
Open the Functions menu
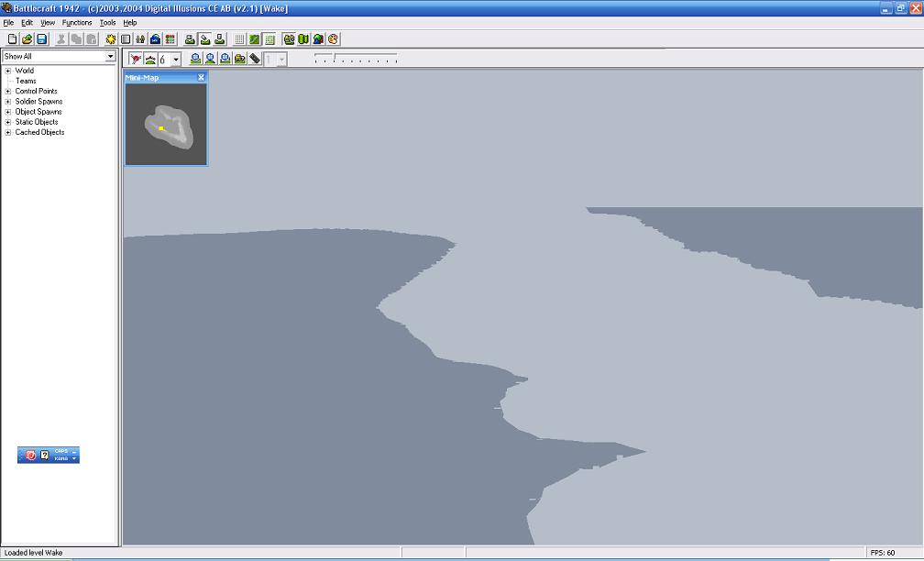tap(77, 22)
